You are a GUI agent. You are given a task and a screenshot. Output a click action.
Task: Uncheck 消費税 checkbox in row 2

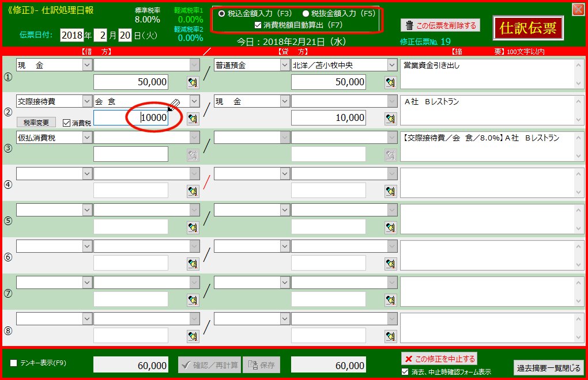[66, 123]
